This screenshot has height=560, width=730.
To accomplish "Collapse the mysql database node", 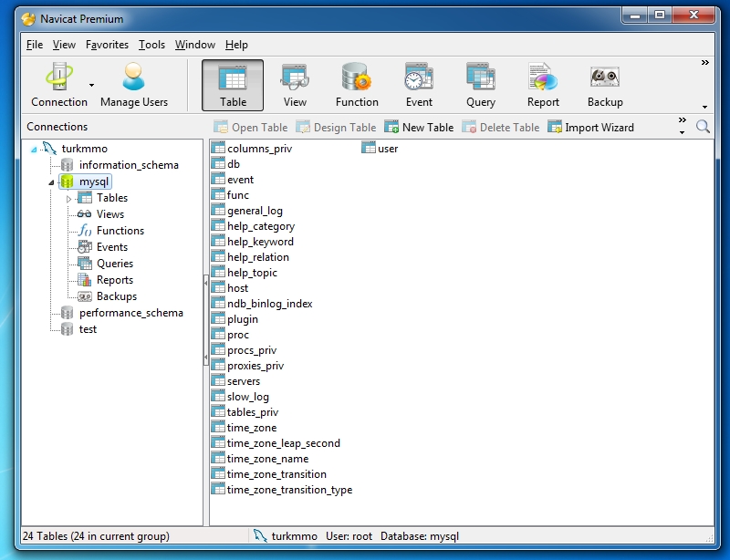I will tap(51, 182).
